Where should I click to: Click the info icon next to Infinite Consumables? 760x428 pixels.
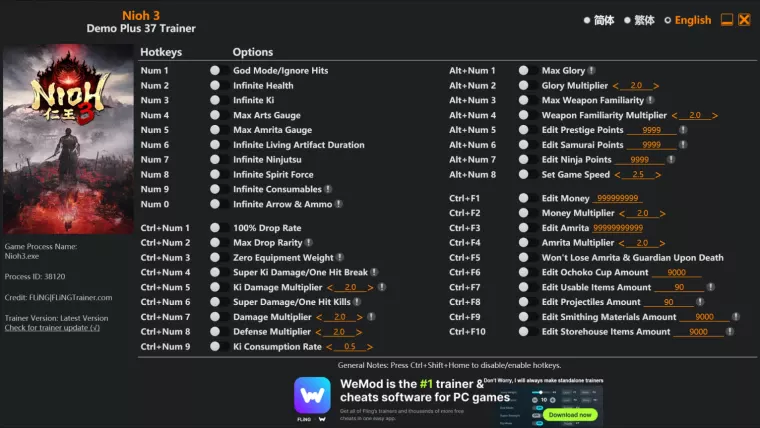coord(328,189)
